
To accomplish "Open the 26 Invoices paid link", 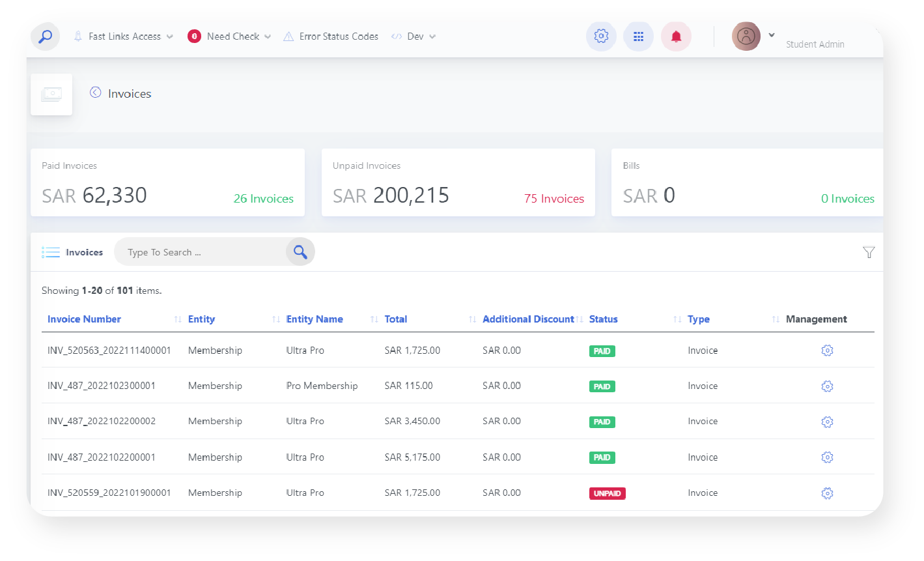I will pyautogui.click(x=264, y=199).
